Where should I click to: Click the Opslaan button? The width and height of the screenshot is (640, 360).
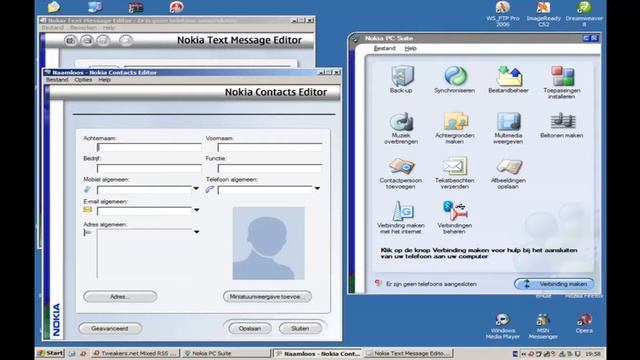pos(250,329)
